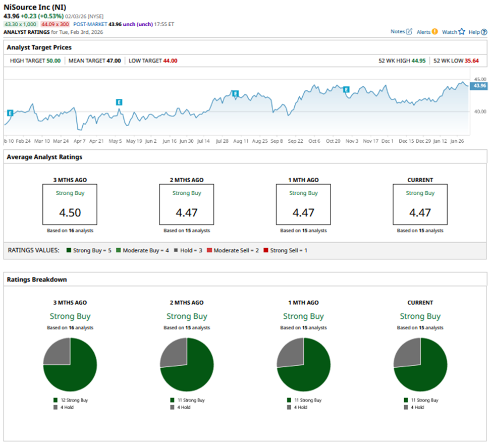
Task: Click the earnings E marker near Nov 3
Action: (x=346, y=89)
